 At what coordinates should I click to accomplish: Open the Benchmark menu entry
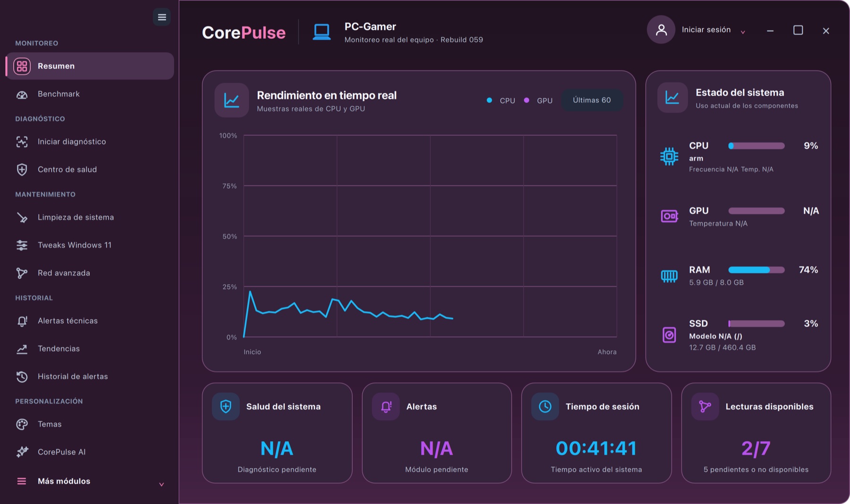point(90,94)
